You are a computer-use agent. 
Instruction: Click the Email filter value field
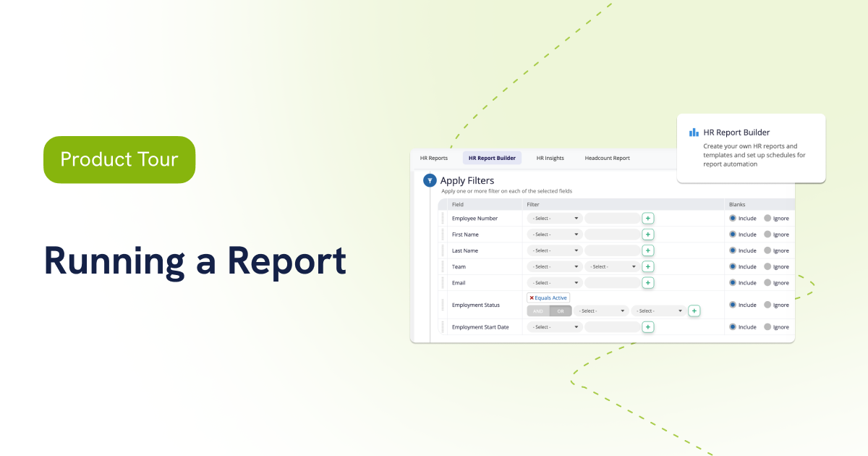(613, 283)
